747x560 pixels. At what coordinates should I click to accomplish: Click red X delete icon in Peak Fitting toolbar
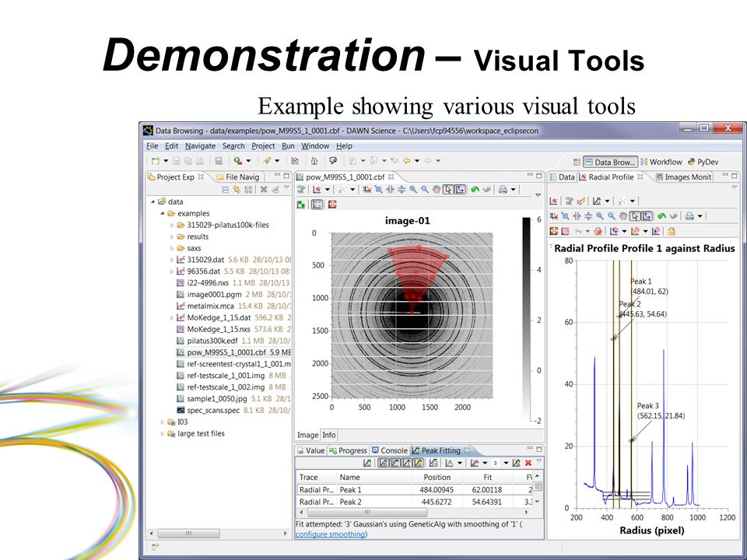(528, 463)
